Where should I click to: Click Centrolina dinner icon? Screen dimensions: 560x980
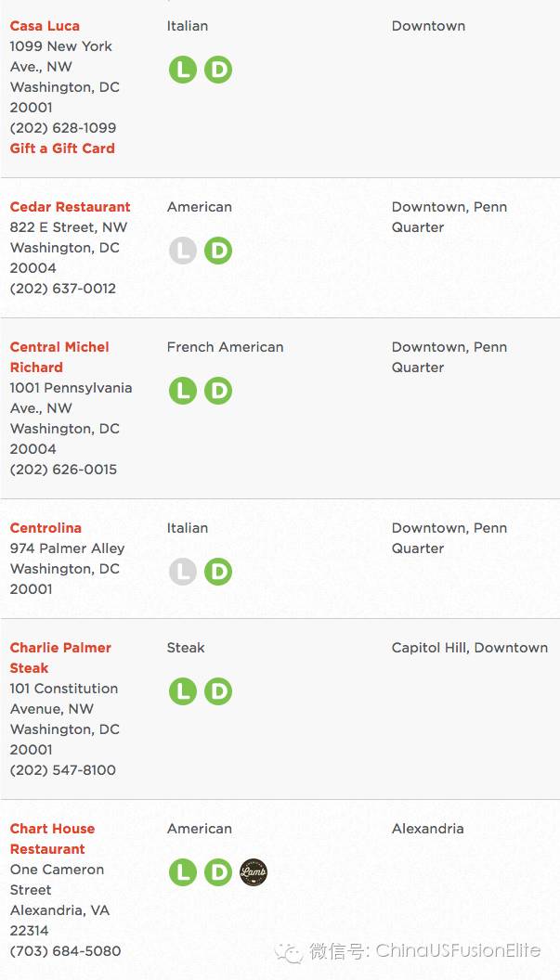point(218,572)
